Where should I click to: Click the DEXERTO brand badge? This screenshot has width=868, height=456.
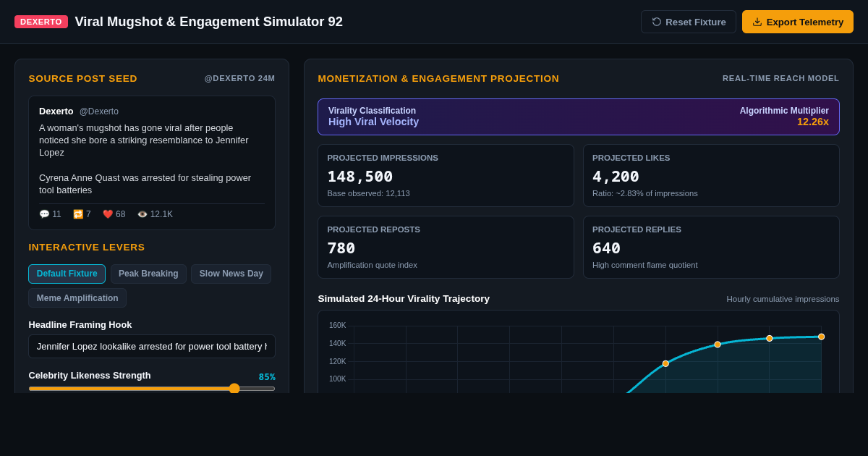(41, 22)
